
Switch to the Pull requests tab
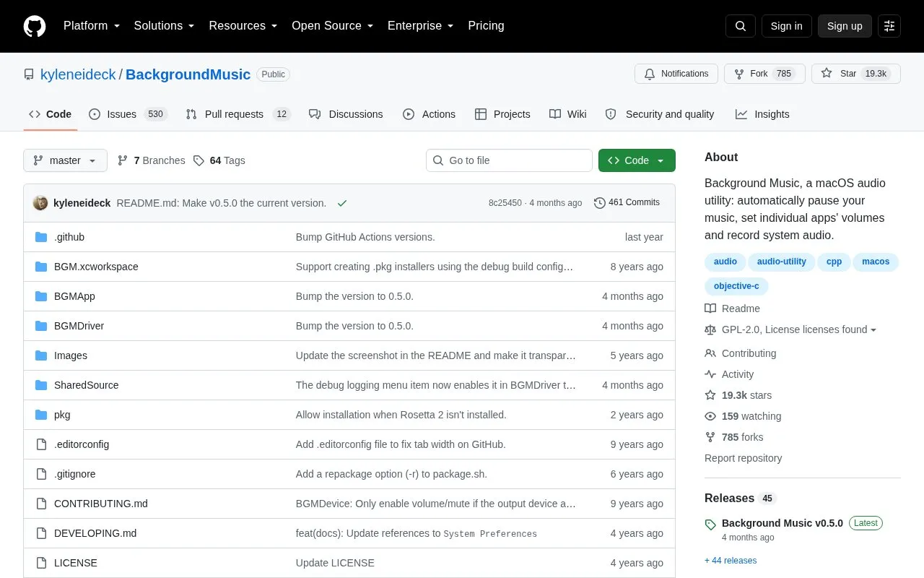pos(237,114)
